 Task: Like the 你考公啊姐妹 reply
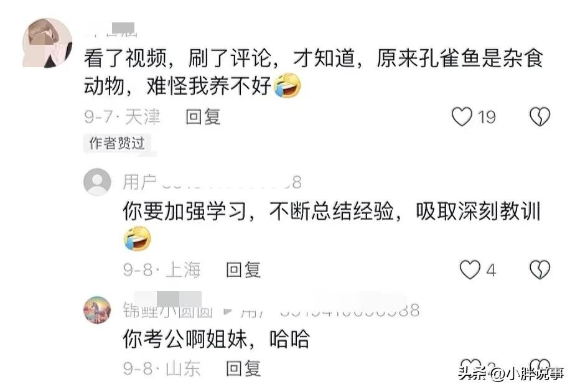tap(470, 366)
